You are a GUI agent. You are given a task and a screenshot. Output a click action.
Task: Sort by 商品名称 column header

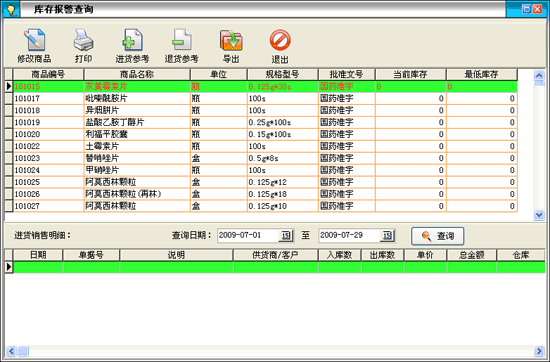click(137, 74)
